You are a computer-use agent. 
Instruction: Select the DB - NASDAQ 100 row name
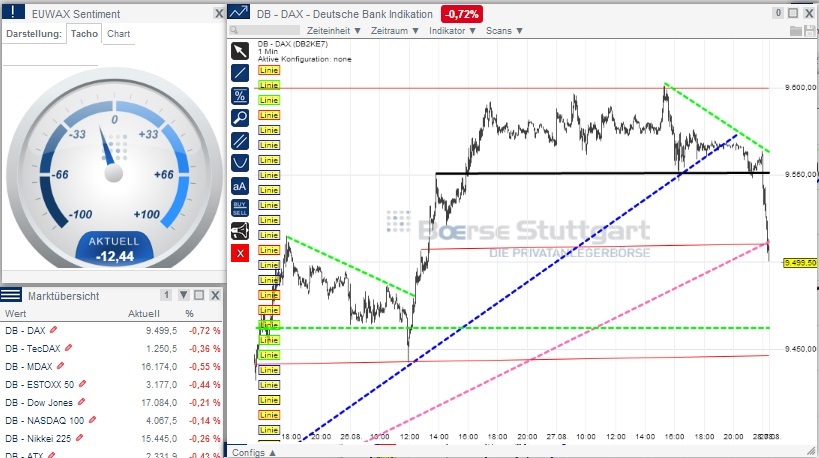[44, 420]
